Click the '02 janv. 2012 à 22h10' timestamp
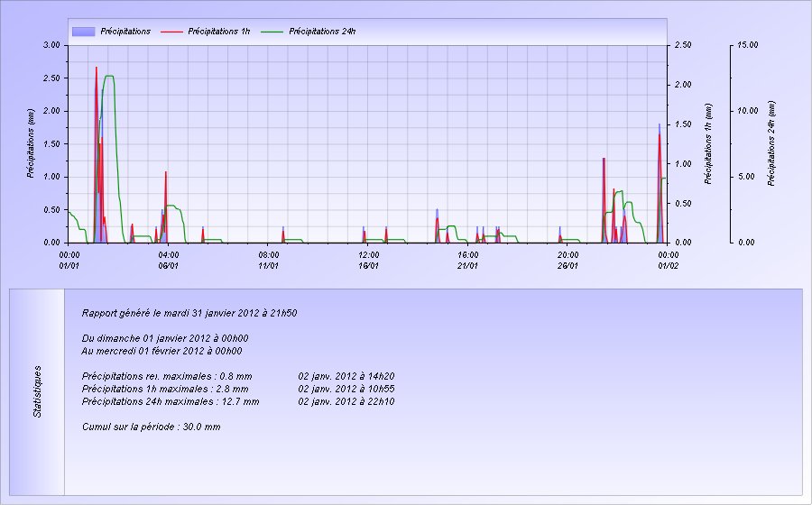Image resolution: width=812 pixels, height=505 pixels. pos(346,401)
